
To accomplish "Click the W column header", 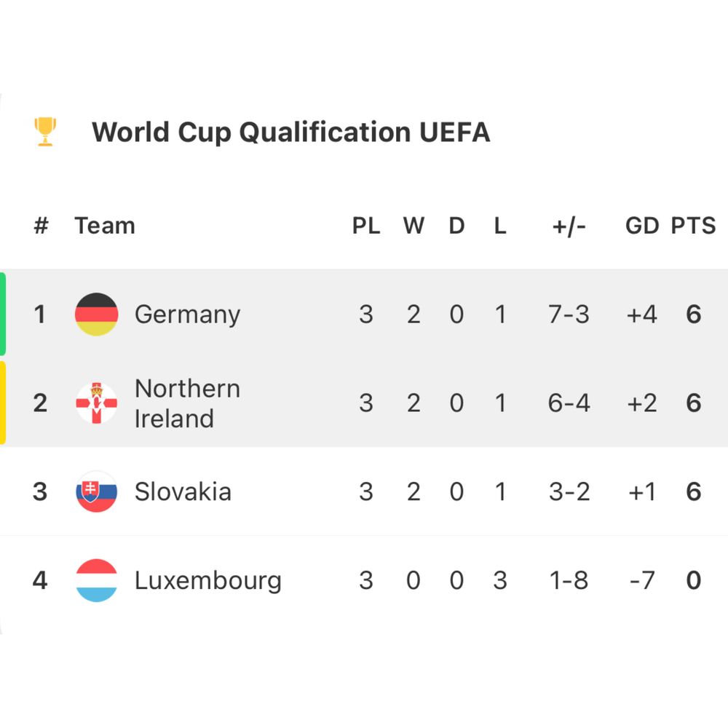I will pyautogui.click(x=414, y=226).
